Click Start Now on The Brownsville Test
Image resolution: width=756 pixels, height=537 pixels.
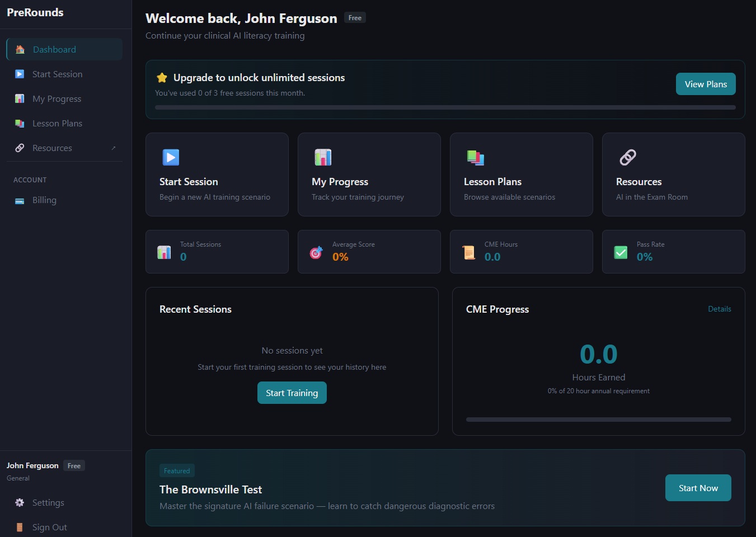[x=698, y=488]
